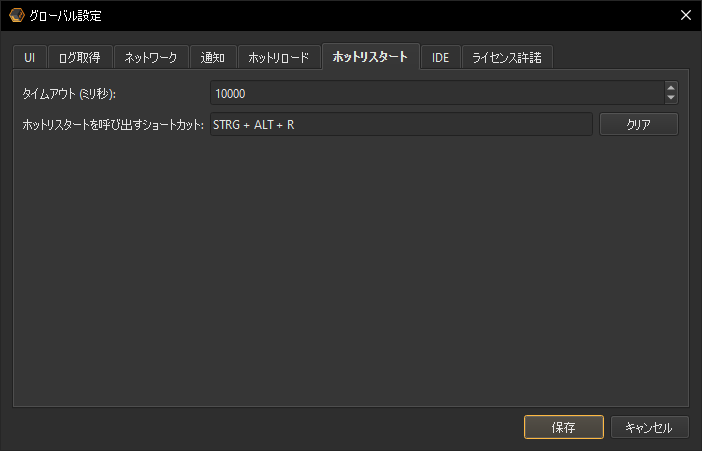Clear the shortcut with the クリア button
Viewport: 702px width, 451px height.
[x=638, y=124]
